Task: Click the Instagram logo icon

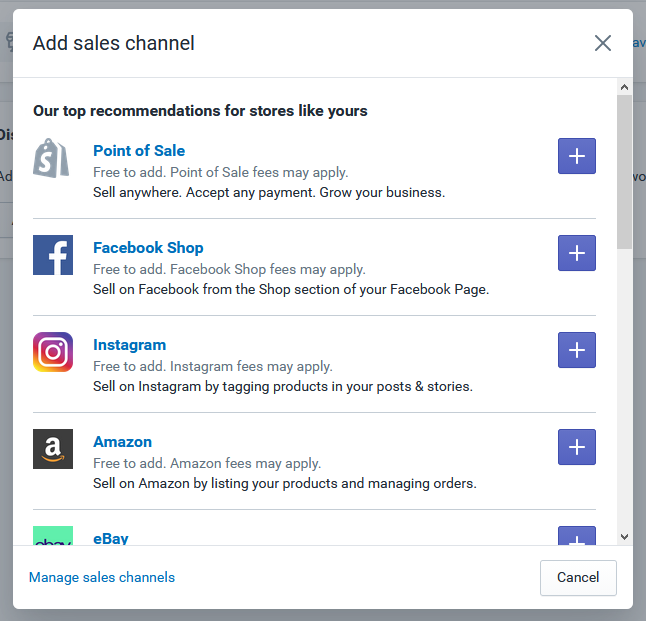Action: pyautogui.click(x=53, y=352)
